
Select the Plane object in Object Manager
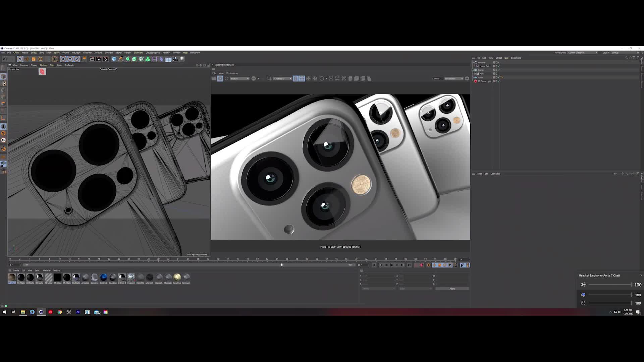480,77
